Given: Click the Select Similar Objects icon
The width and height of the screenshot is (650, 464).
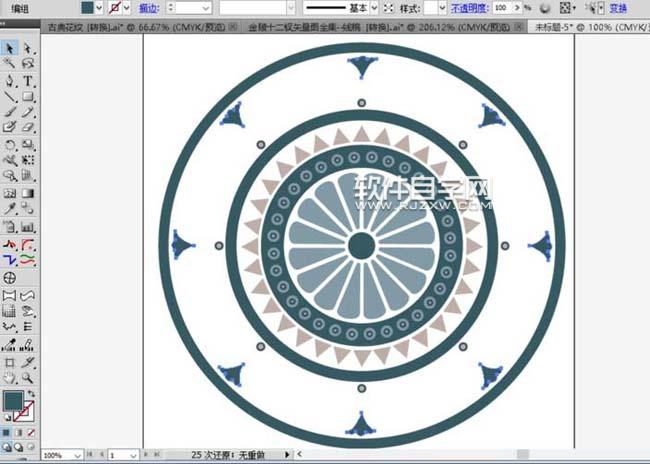Looking at the screenshot, I should point(594,8).
